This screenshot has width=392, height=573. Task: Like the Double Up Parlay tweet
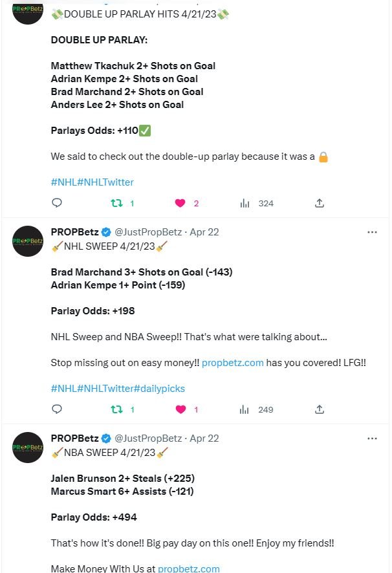[180, 203]
